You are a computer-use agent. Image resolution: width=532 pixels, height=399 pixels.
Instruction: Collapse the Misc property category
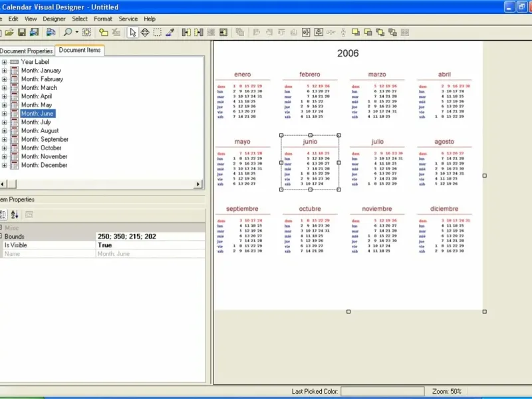(x=1, y=227)
